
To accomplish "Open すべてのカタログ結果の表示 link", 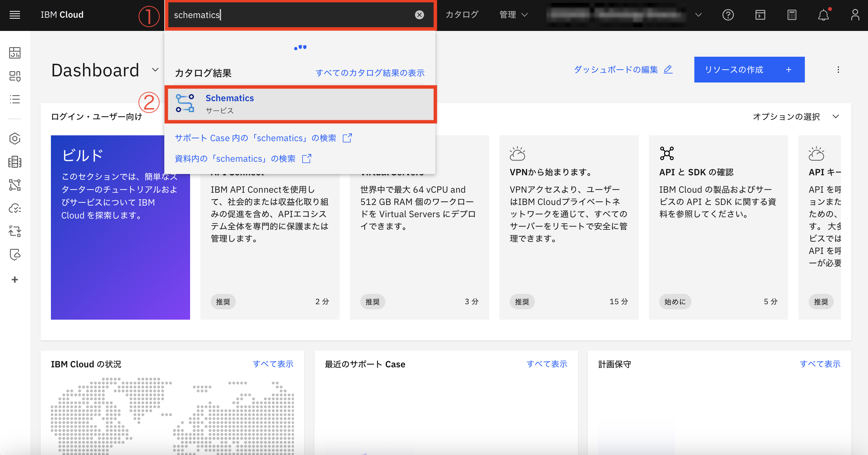I will tap(370, 73).
